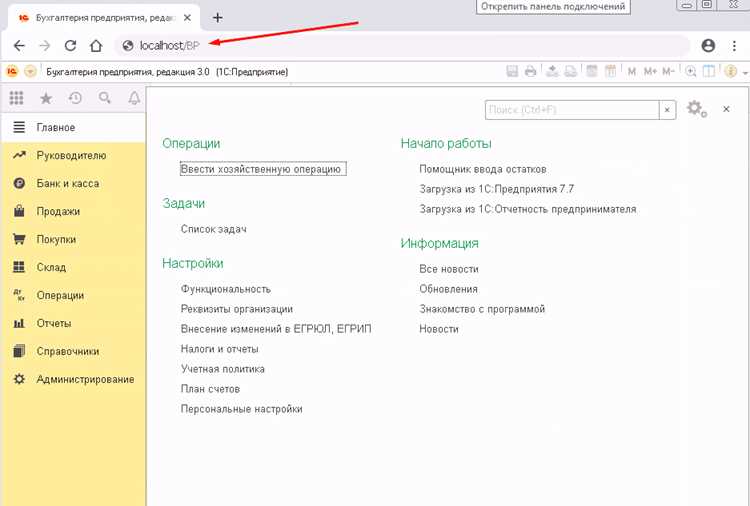Click Ввести хозяйственную операцию link
The width and height of the screenshot is (750, 506).
click(x=263, y=169)
